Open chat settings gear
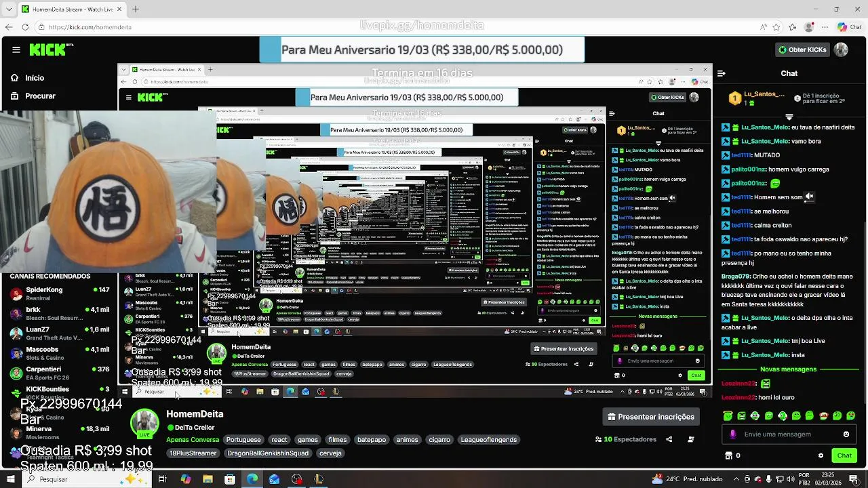868x488 pixels. point(821,455)
